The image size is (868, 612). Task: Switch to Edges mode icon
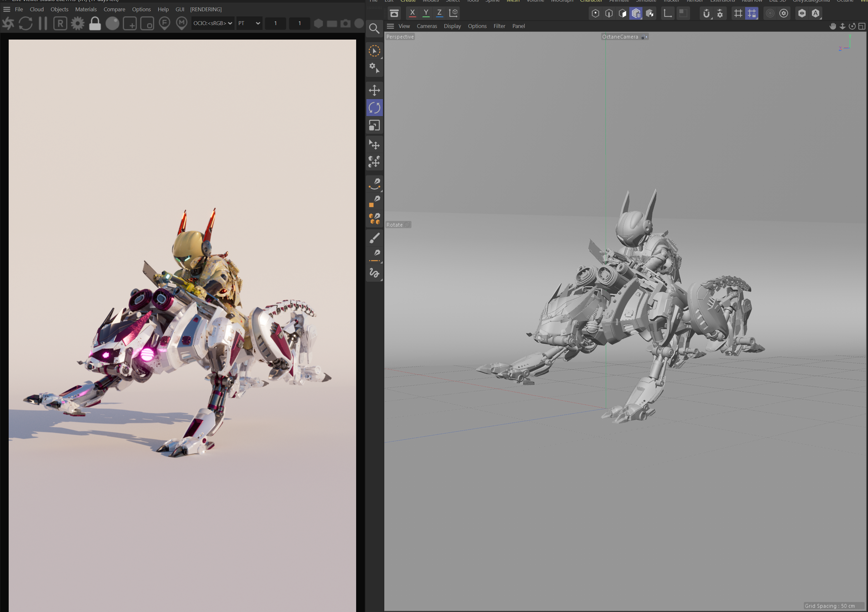coord(609,13)
